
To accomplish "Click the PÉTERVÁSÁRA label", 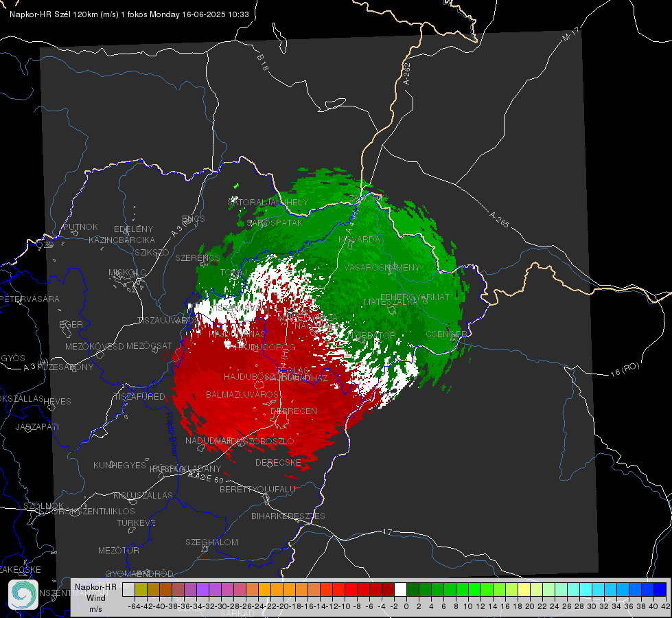I will pos(30,299).
